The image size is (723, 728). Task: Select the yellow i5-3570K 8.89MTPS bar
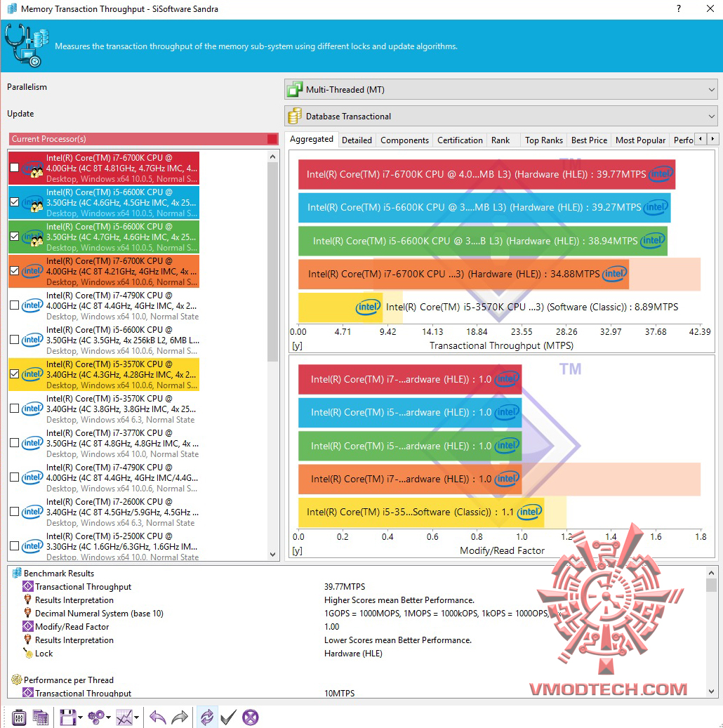[340, 307]
